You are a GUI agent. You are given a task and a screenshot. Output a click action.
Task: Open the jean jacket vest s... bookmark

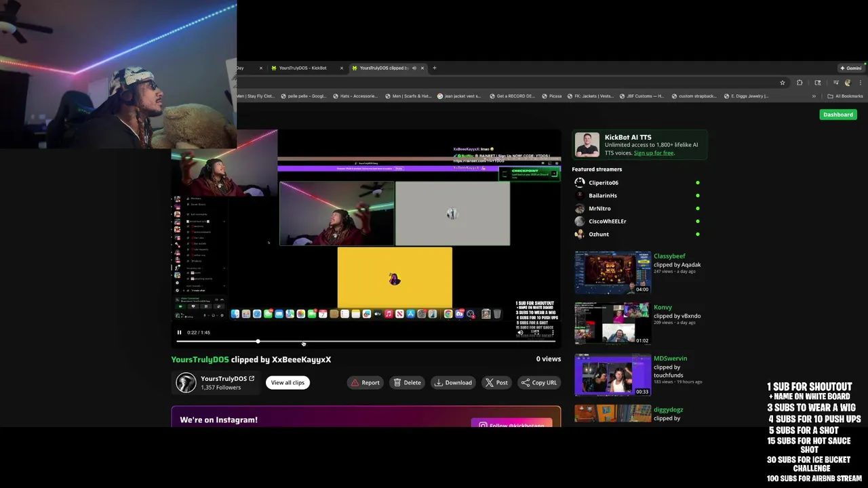[x=460, y=96]
